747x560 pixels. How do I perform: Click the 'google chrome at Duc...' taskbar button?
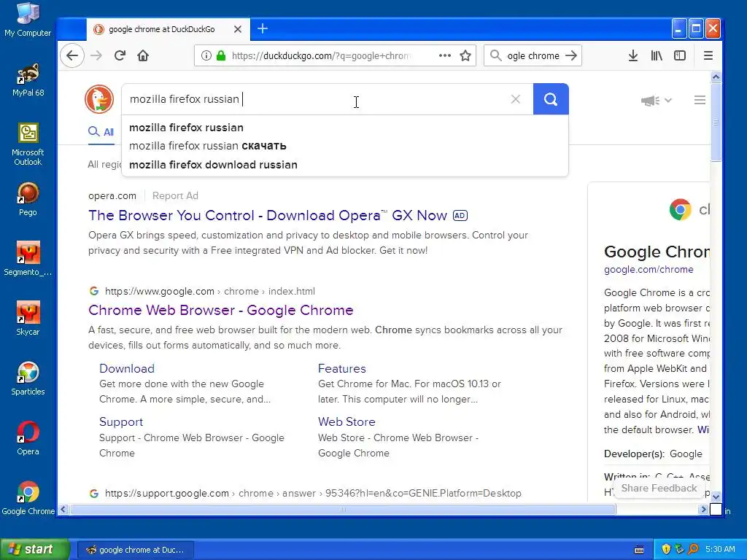[135, 550]
